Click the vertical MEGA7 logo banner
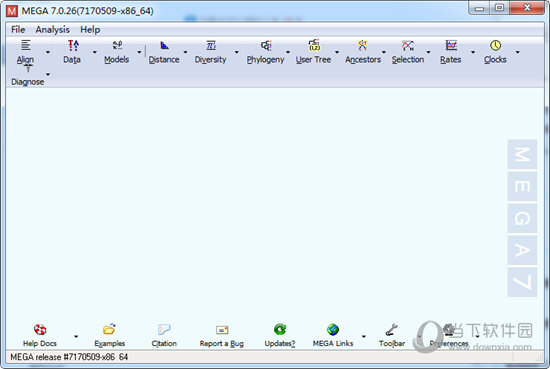 (x=522, y=218)
